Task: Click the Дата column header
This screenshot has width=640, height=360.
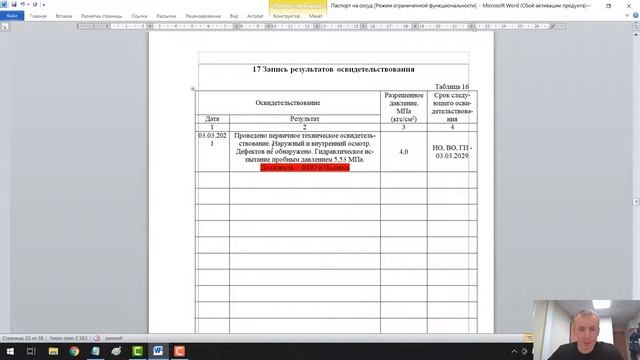Action: click(x=212, y=119)
